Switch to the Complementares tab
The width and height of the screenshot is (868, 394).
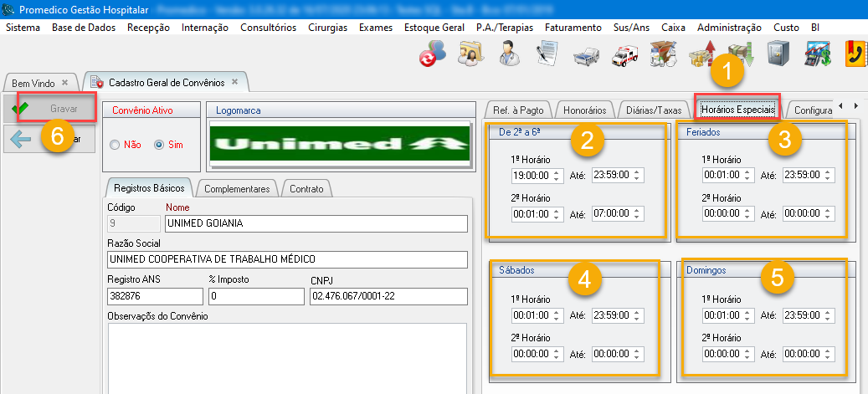[x=237, y=189]
